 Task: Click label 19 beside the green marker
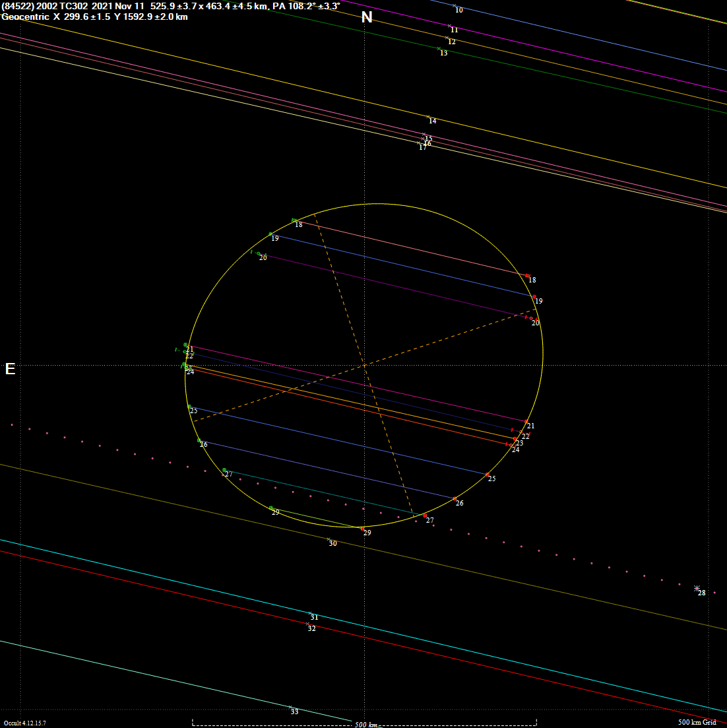click(x=275, y=239)
